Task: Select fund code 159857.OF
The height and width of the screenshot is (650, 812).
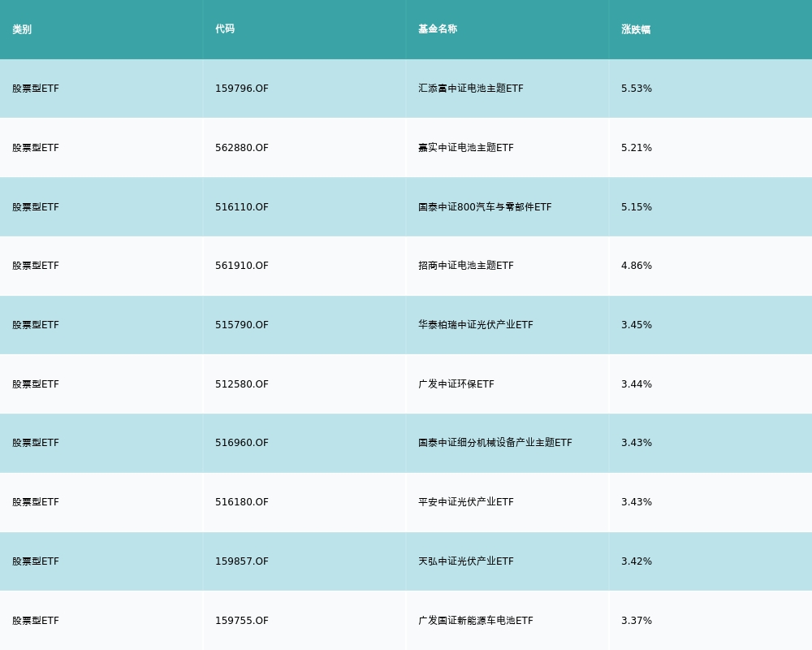Action: [242, 561]
